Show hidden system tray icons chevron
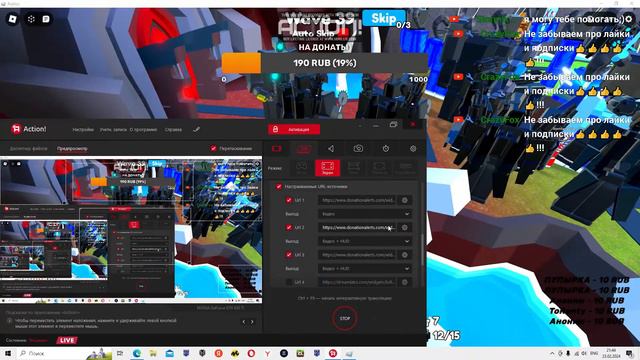 552,353
